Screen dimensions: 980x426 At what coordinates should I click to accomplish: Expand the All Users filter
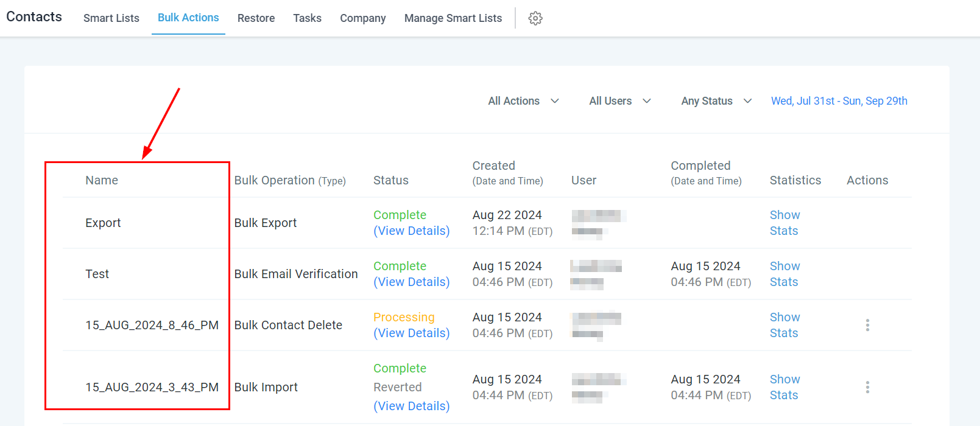coord(620,101)
